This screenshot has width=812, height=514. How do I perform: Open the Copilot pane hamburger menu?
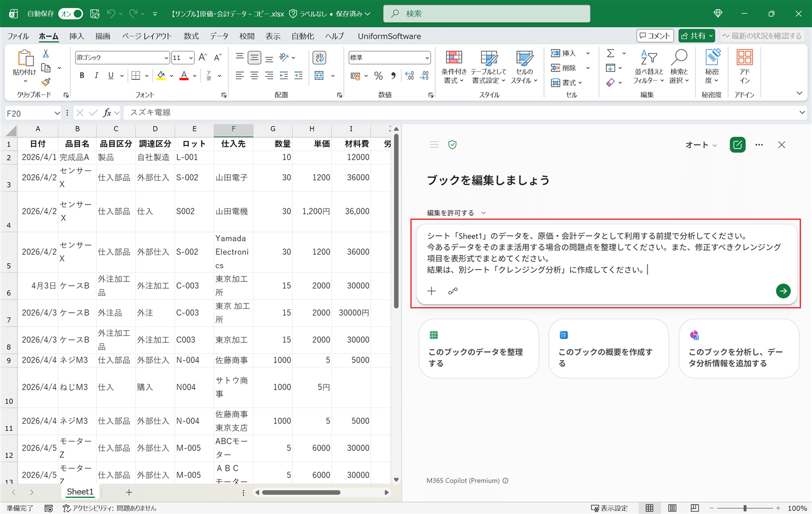click(x=434, y=144)
